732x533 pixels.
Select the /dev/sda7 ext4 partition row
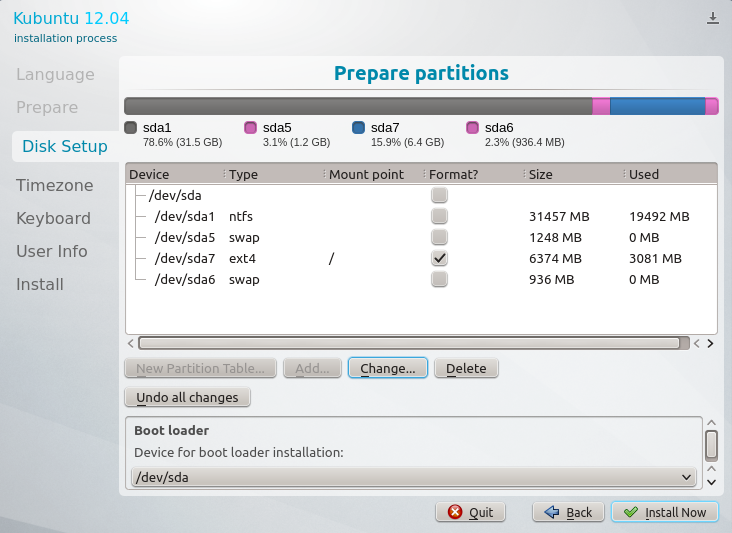click(421, 258)
